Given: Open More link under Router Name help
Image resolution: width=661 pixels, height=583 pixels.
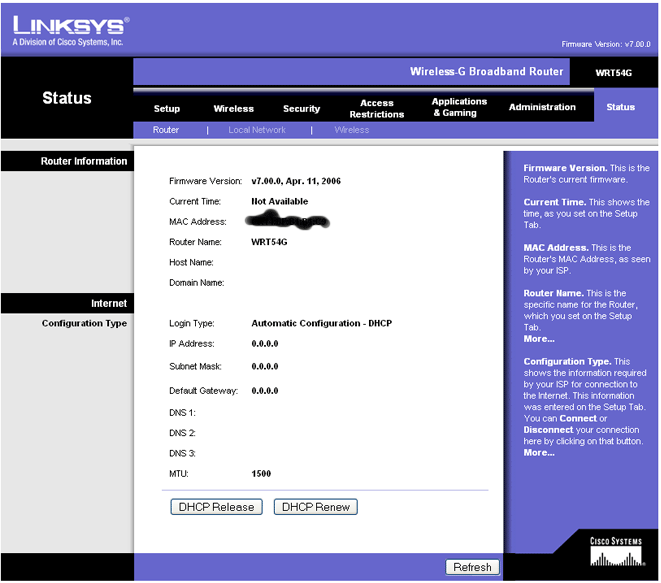Looking at the screenshot, I should [x=539, y=339].
